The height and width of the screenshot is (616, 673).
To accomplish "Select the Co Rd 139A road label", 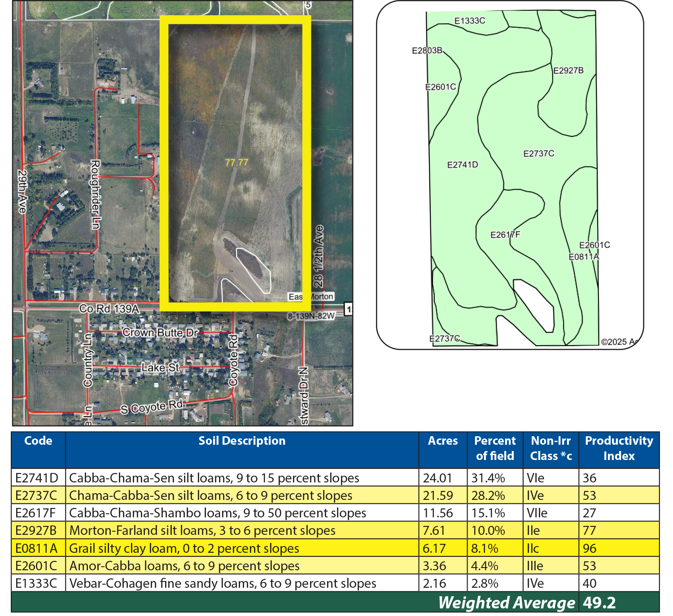I will [109, 308].
